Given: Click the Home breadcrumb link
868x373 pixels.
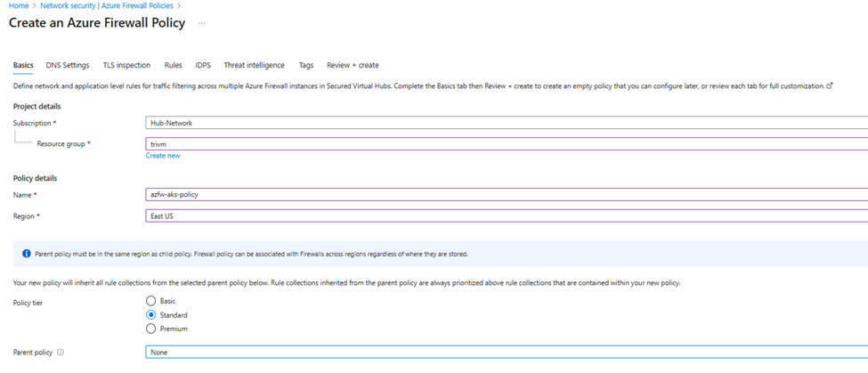Looking at the screenshot, I should point(18,5).
